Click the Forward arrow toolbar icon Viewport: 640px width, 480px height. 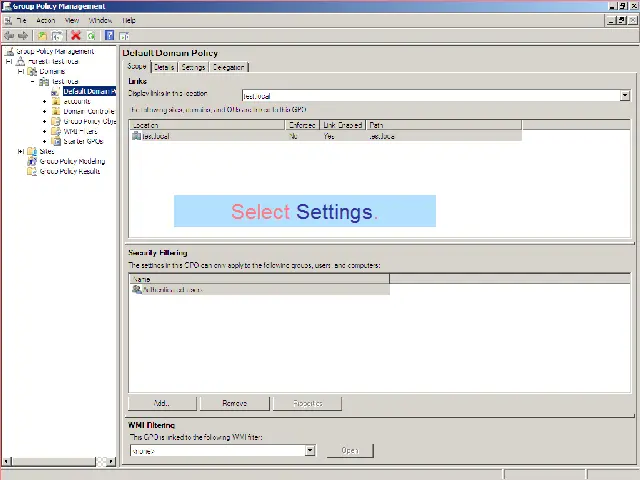coord(23,36)
